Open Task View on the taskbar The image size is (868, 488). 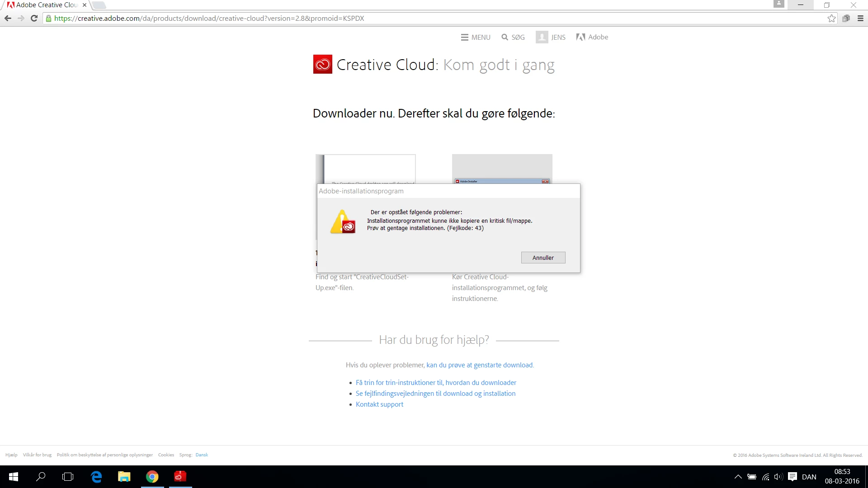(x=68, y=477)
